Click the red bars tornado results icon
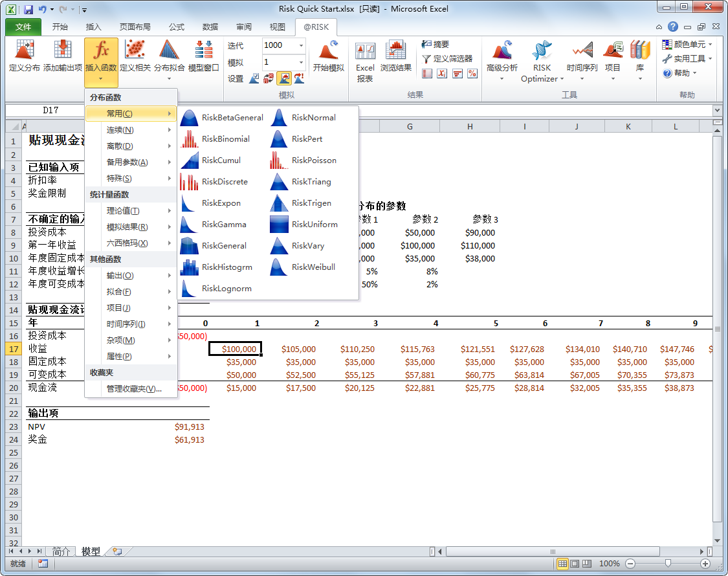 [x=458, y=73]
